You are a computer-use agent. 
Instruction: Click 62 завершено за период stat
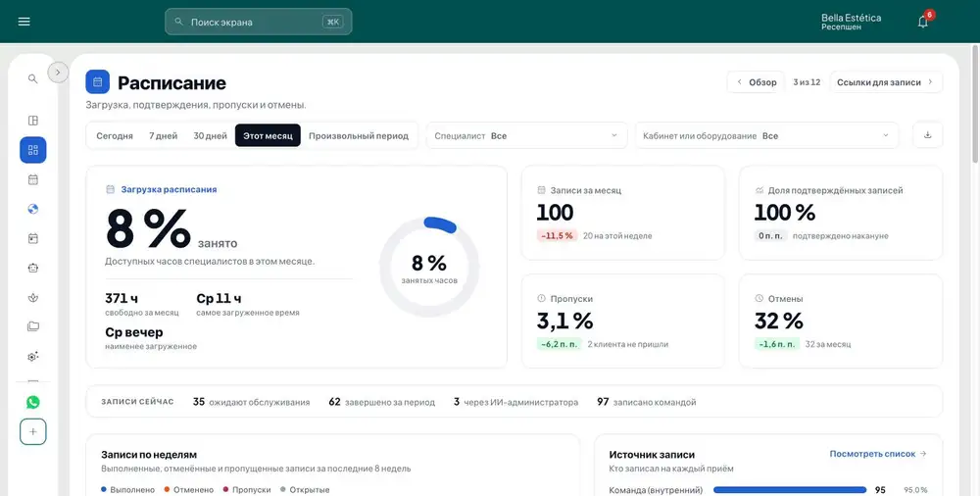[x=382, y=402]
